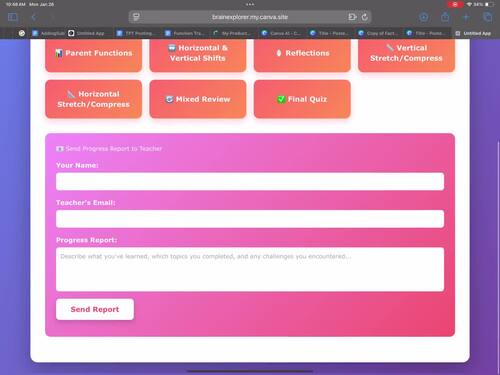Click the Your Name label
The width and height of the screenshot is (500, 375).
click(77, 165)
